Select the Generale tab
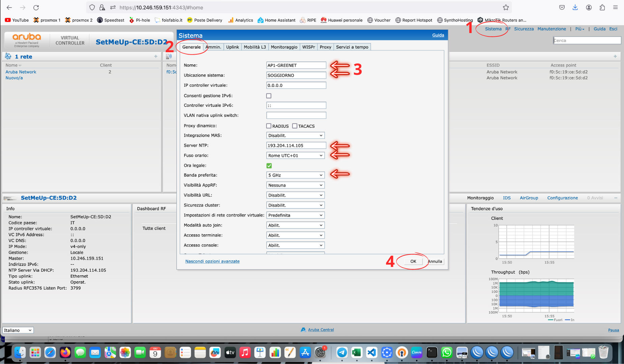 191,47
